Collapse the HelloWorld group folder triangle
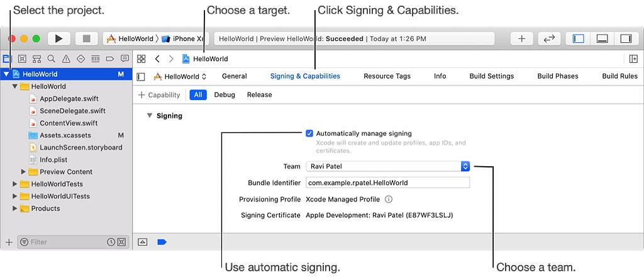 [15, 87]
